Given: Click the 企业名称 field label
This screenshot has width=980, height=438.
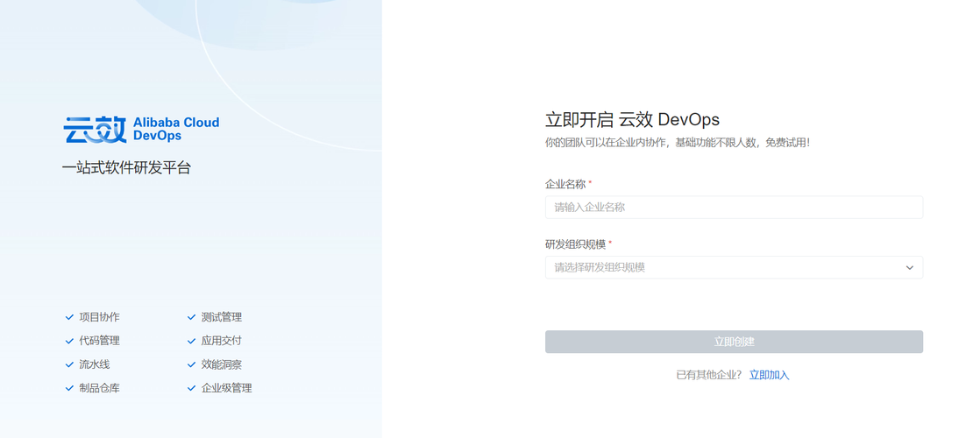Looking at the screenshot, I should click(565, 184).
